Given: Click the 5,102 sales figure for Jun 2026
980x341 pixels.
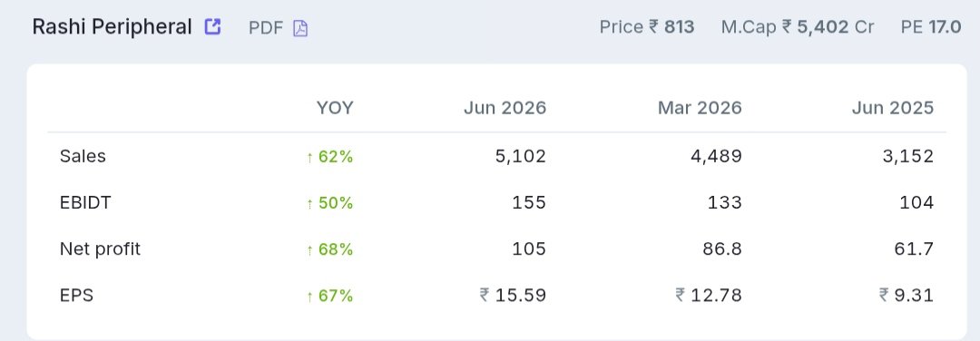Looking at the screenshot, I should pos(521,156).
